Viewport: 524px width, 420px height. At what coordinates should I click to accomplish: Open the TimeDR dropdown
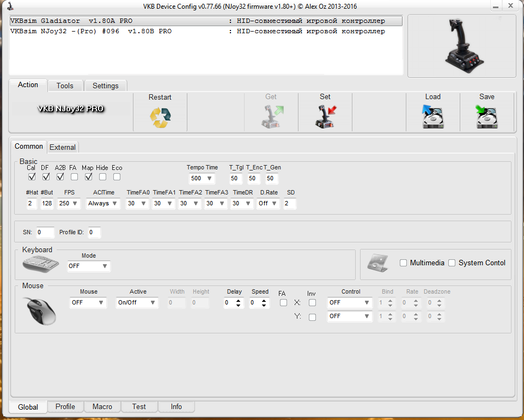pos(242,203)
